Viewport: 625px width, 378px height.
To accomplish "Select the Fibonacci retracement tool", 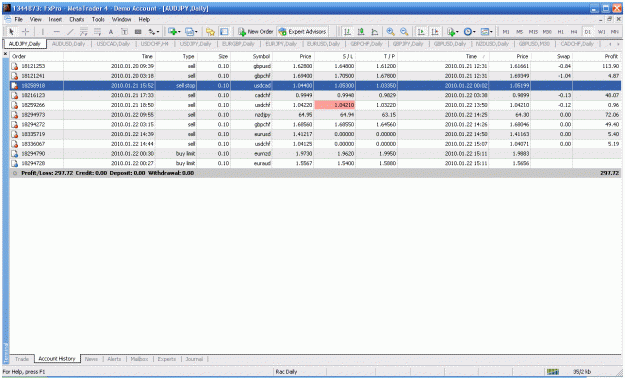I will [97, 32].
